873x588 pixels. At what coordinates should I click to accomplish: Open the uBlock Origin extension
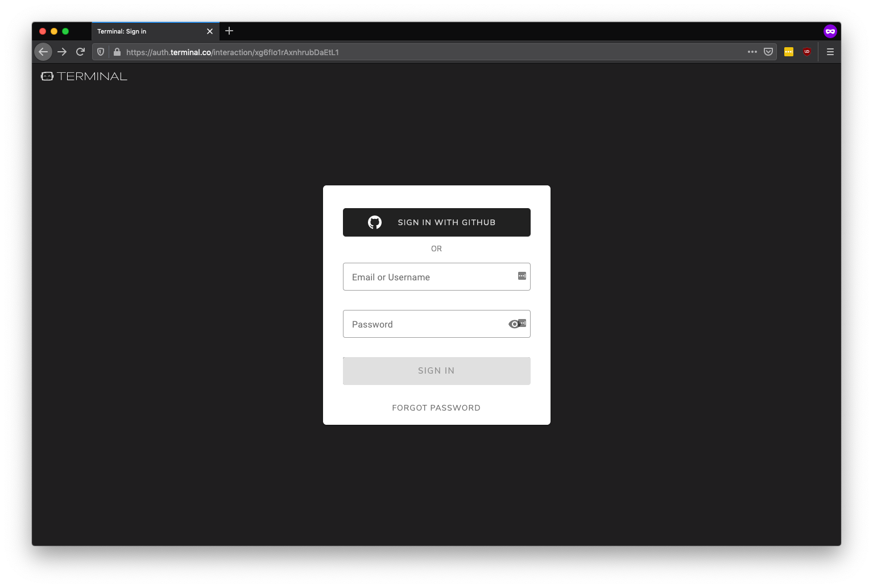807,51
